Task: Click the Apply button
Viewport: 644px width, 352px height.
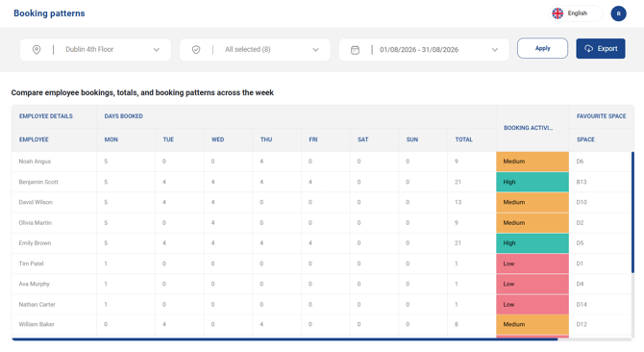Action: pos(542,48)
